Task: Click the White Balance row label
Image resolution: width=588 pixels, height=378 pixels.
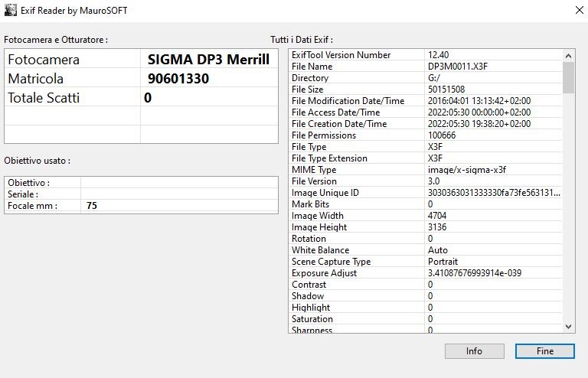Action: pos(320,250)
